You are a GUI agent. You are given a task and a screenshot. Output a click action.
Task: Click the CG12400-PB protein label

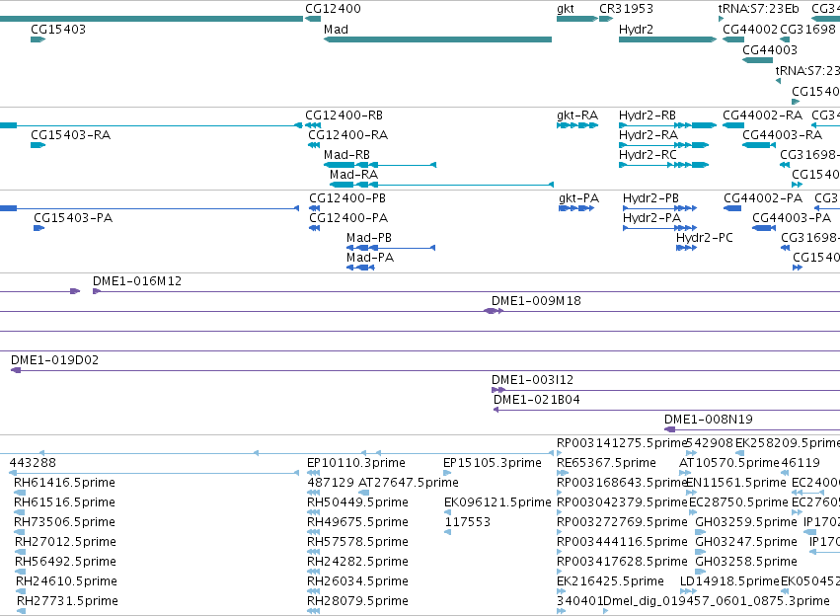347,198
